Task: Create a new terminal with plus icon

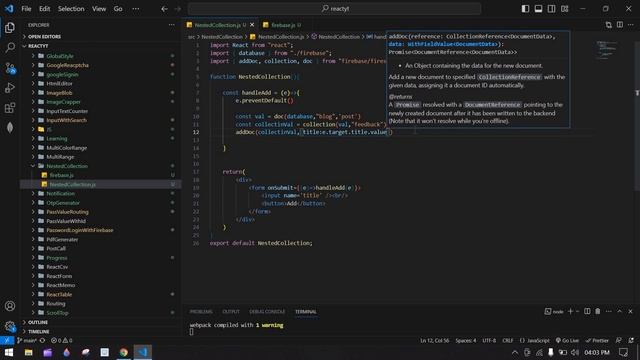Action: [x=571, y=311]
